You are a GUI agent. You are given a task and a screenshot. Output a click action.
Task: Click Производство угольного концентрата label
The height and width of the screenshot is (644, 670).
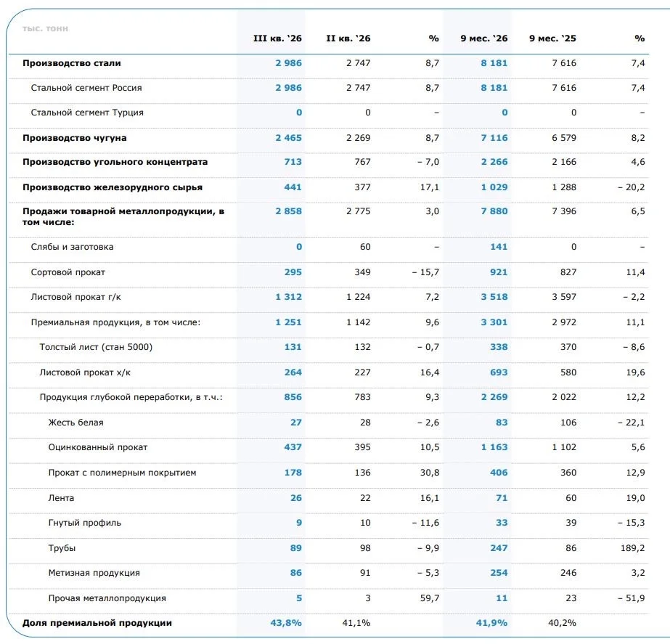click(x=115, y=162)
